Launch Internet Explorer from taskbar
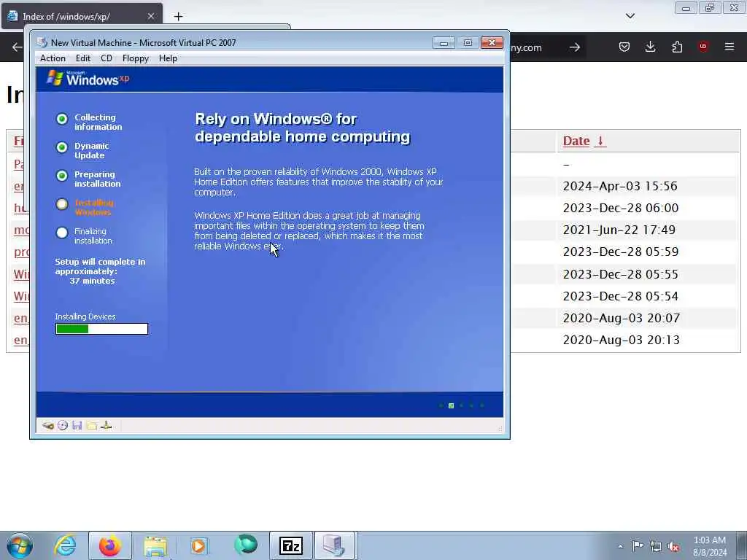Image resolution: width=747 pixels, height=560 pixels. [65, 545]
